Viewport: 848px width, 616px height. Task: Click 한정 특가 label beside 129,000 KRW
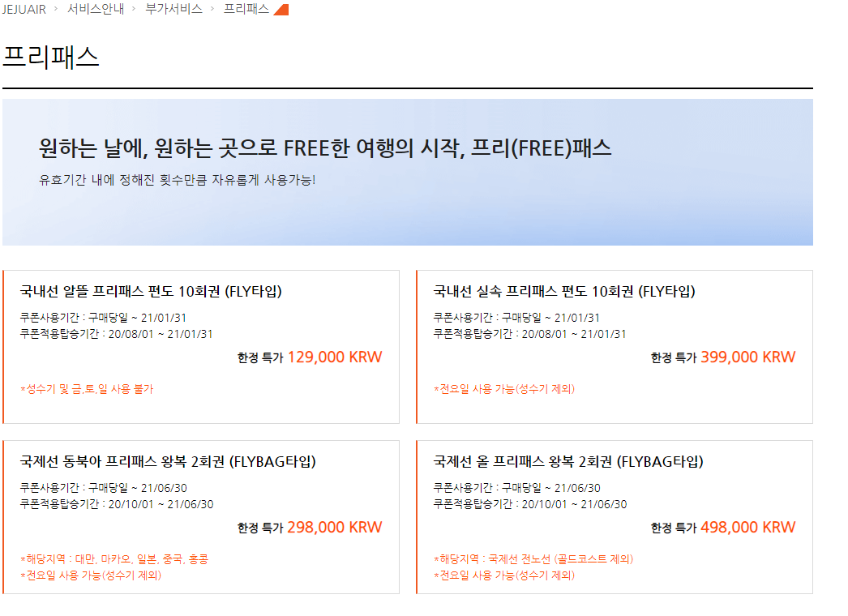(260, 358)
